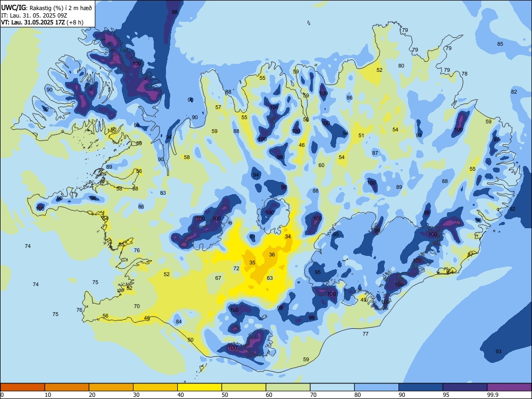Click the humidity value '97' on the map

coord(496,139)
